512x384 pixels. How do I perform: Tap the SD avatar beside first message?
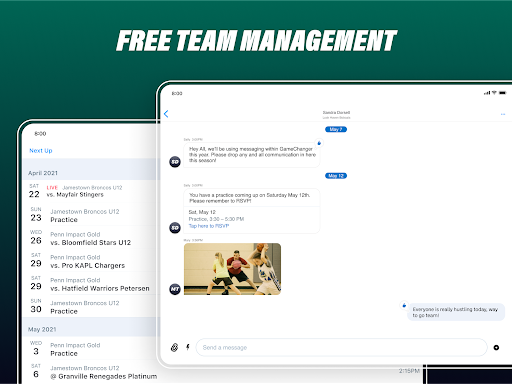point(175,162)
